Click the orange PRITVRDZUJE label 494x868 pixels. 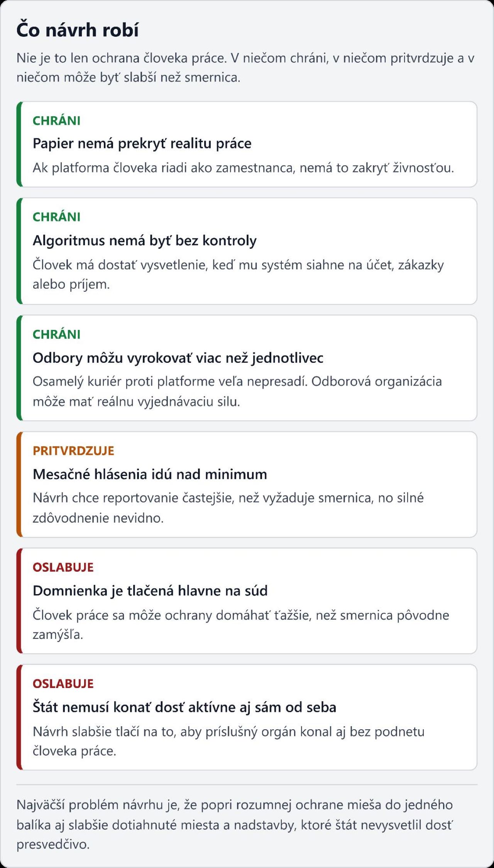[x=73, y=451]
